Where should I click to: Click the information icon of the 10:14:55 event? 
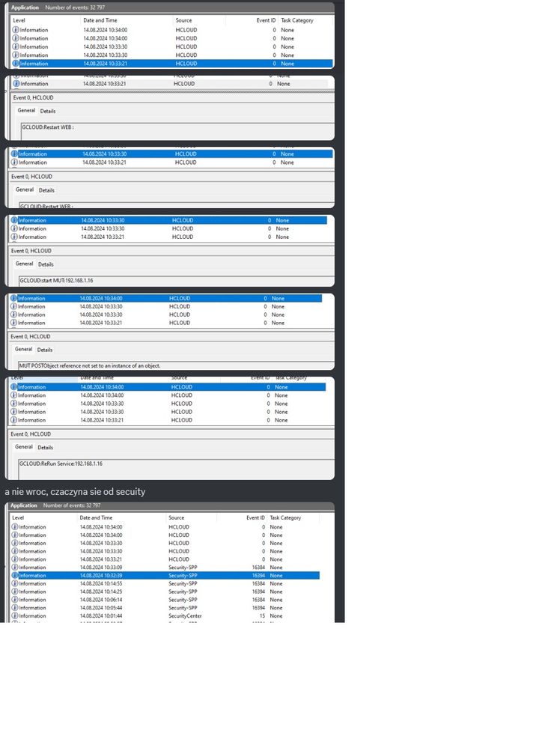[15, 583]
